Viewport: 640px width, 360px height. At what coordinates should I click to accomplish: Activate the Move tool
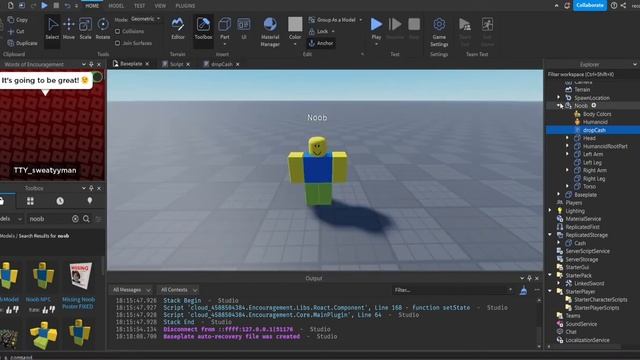[69, 29]
